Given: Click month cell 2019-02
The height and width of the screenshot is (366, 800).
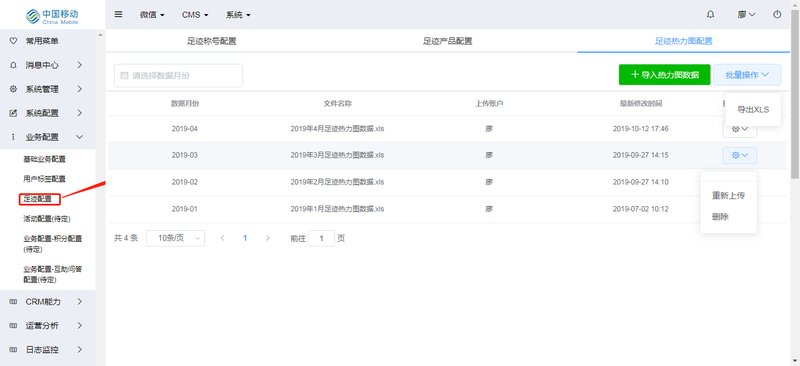Looking at the screenshot, I should point(185,182).
